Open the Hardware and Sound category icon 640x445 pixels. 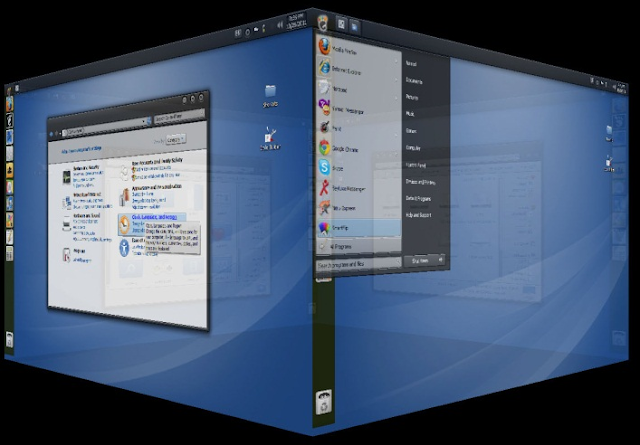[x=67, y=223]
